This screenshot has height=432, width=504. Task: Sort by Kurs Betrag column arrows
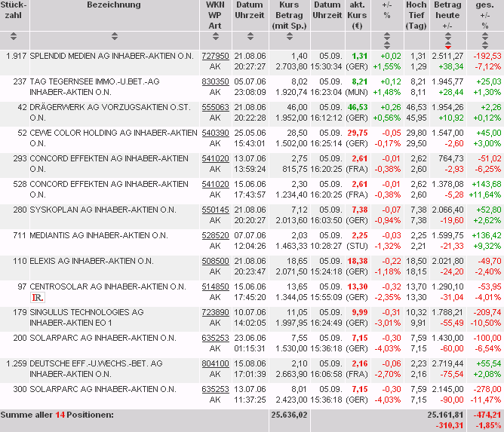[290, 36]
